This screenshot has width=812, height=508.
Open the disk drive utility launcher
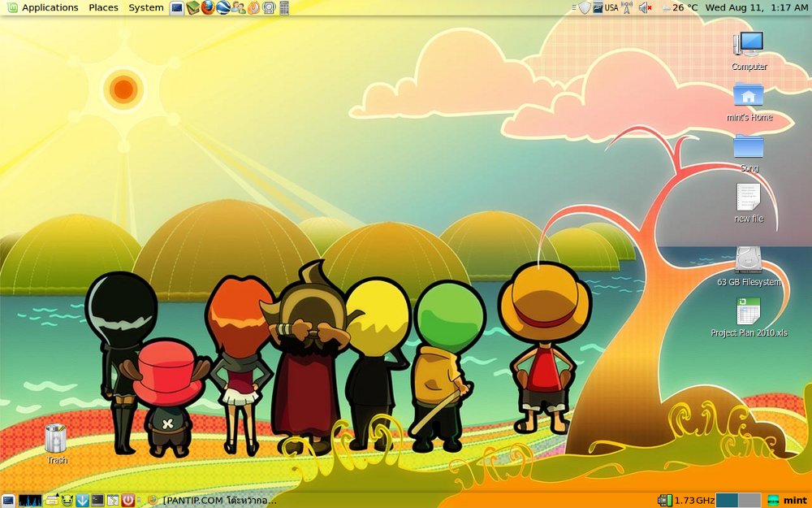(x=269, y=8)
